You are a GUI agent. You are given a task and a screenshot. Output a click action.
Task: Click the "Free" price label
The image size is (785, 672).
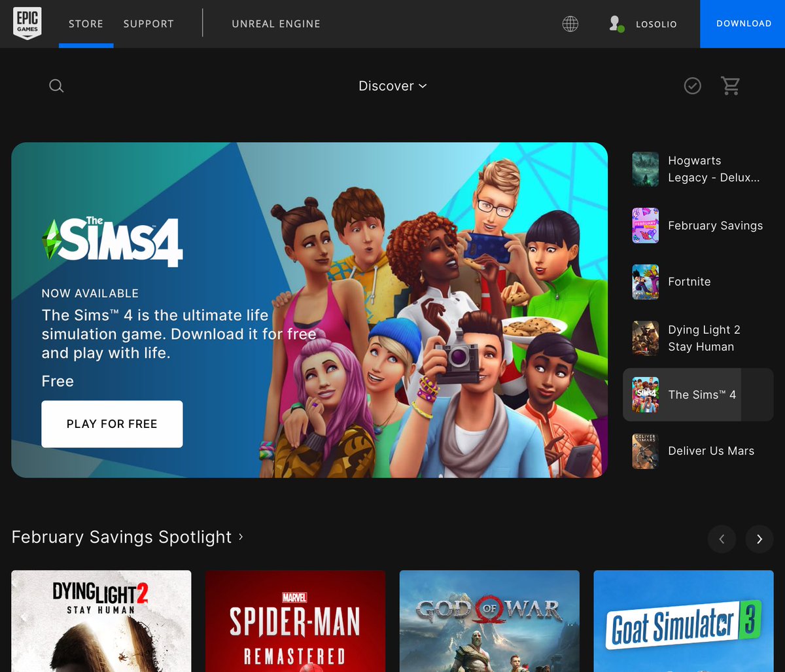58,381
